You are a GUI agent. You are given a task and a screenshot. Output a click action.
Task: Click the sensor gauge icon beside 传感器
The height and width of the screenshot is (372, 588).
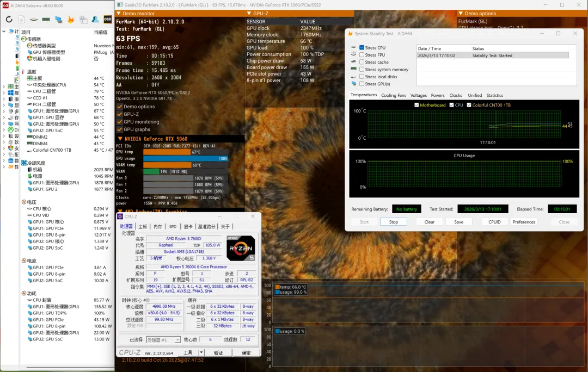point(24,39)
